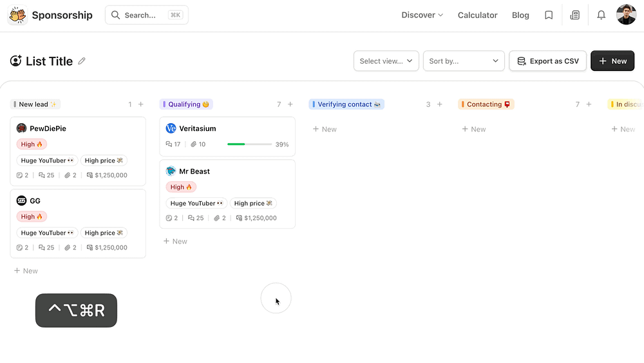644x363 pixels.
Task: Click High price tag on PewDiePie card
Action: 104,161
